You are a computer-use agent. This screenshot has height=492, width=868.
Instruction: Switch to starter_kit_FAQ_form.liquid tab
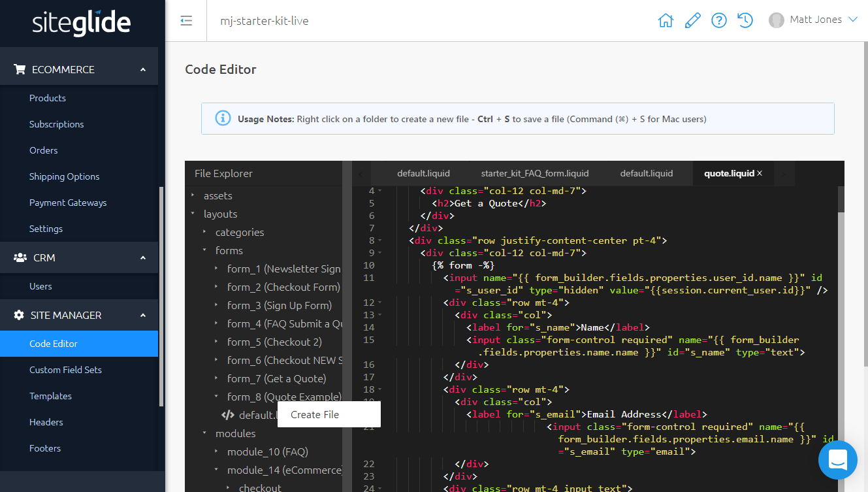point(534,173)
